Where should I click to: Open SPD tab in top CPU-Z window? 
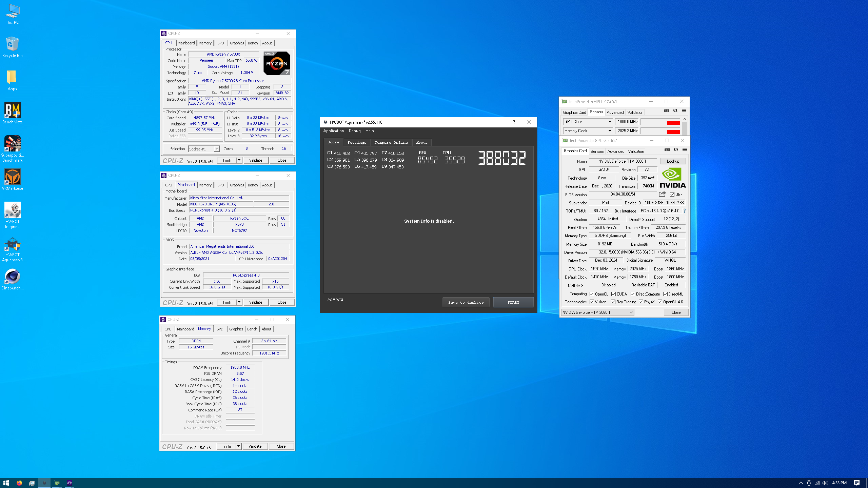pos(220,43)
